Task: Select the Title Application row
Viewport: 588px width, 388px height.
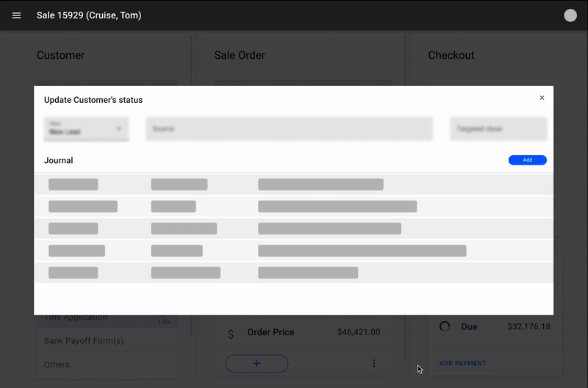Action: (107, 320)
